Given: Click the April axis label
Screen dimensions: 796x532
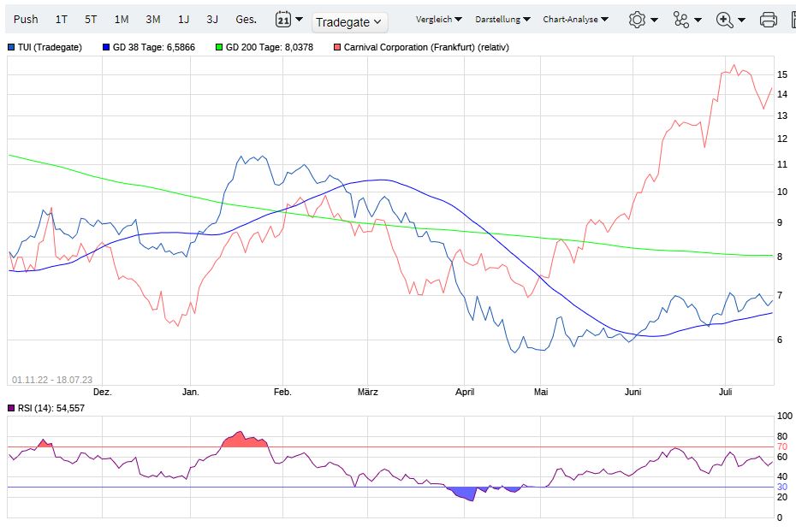Looking at the screenshot, I should [465, 392].
